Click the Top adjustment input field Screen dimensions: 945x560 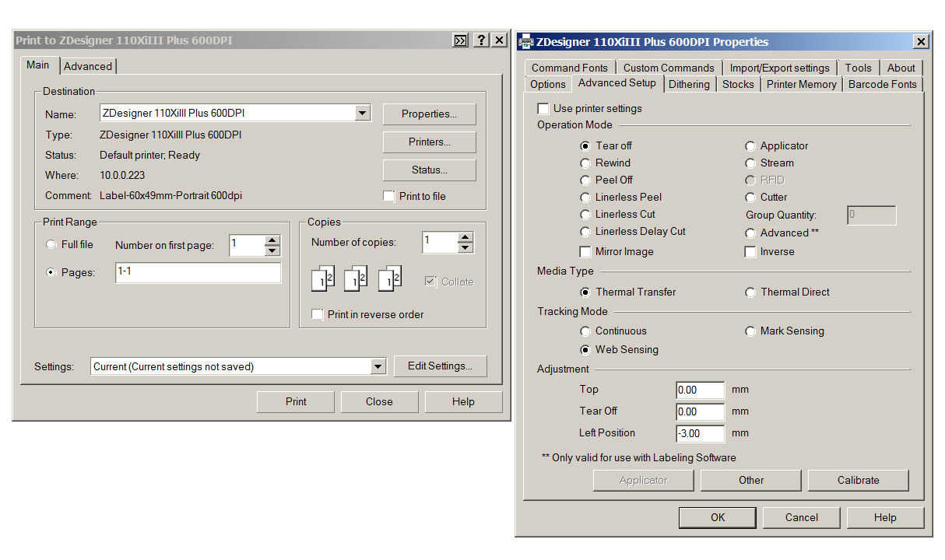click(701, 390)
